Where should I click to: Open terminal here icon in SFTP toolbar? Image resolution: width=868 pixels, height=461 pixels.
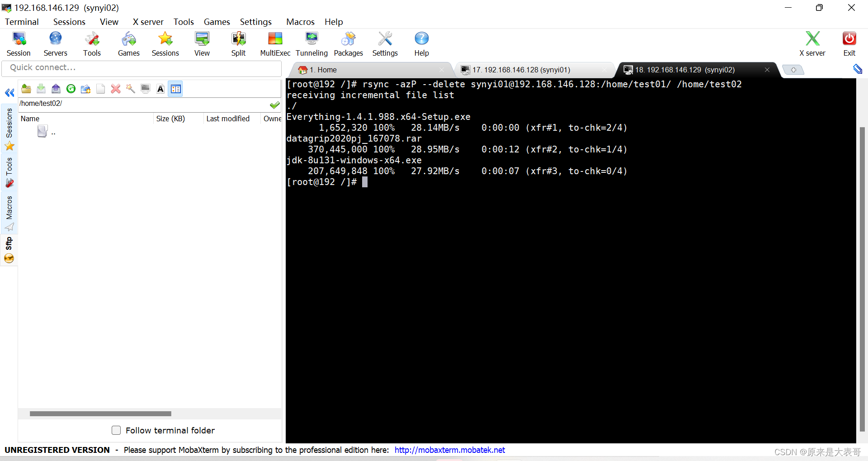[x=146, y=89]
